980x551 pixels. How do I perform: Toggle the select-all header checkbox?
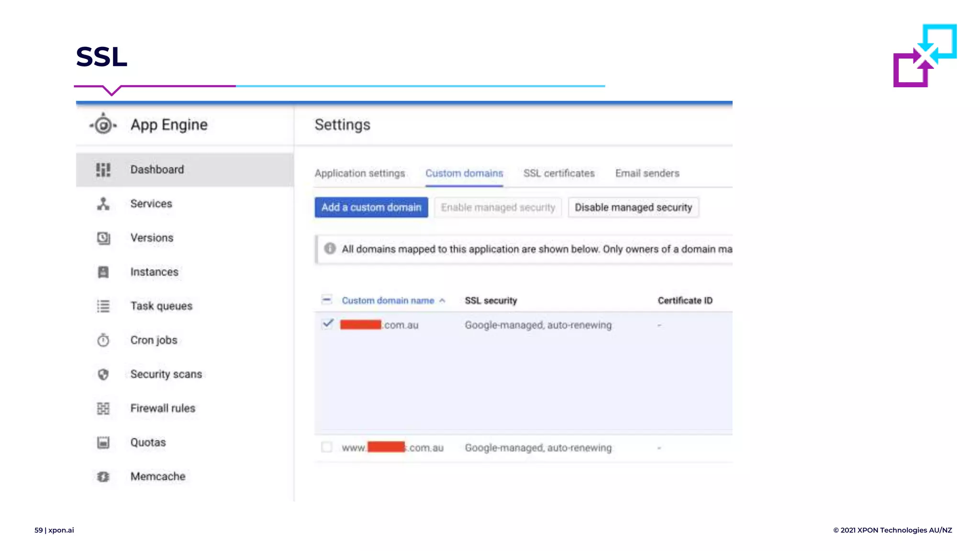pyautogui.click(x=327, y=300)
